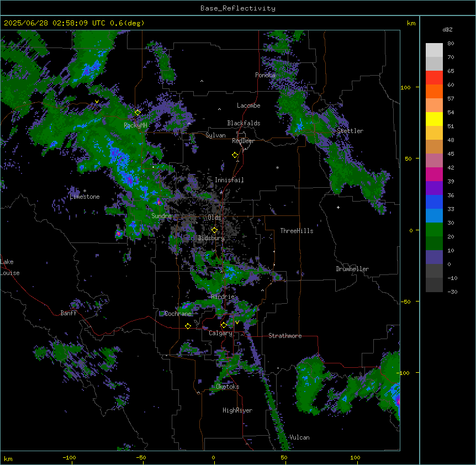Click the Blackfalds city label
This screenshot has height=465, width=476.
point(244,123)
